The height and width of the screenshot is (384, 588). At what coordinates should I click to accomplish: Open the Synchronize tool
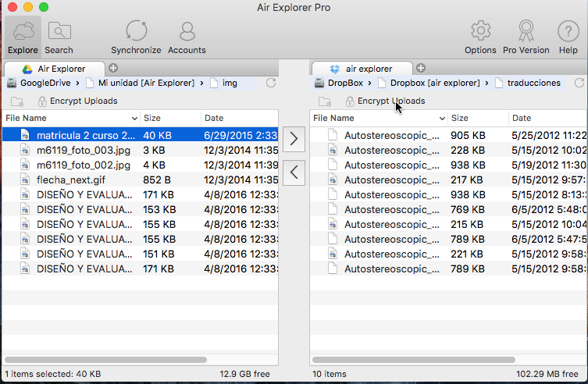(x=136, y=37)
